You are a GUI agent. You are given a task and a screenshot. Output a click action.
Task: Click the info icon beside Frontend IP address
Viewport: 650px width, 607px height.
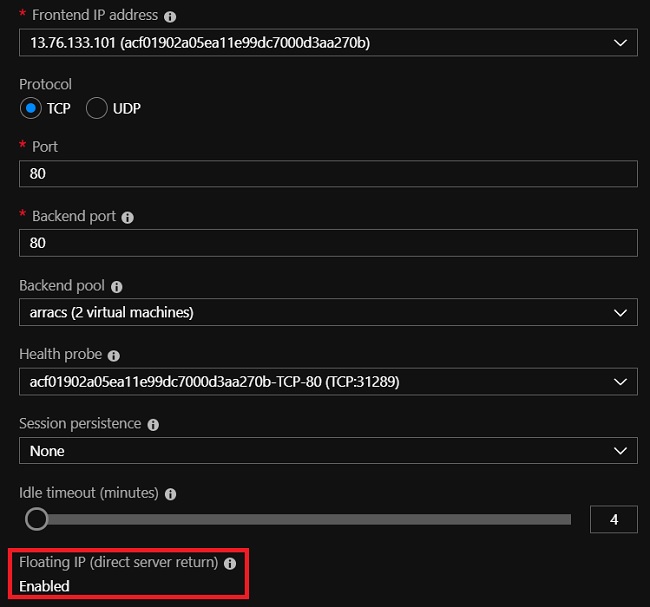[170, 17]
